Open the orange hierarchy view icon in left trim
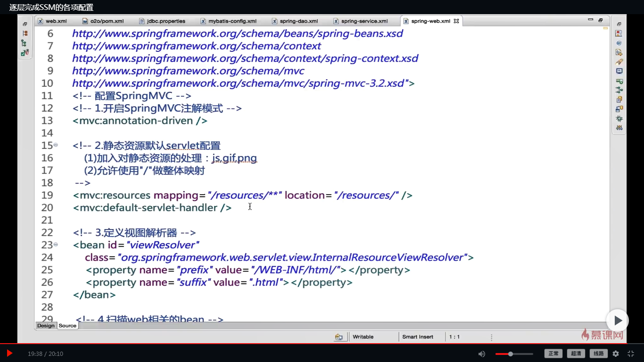Screen dimensions: 644x362 pos(25,33)
